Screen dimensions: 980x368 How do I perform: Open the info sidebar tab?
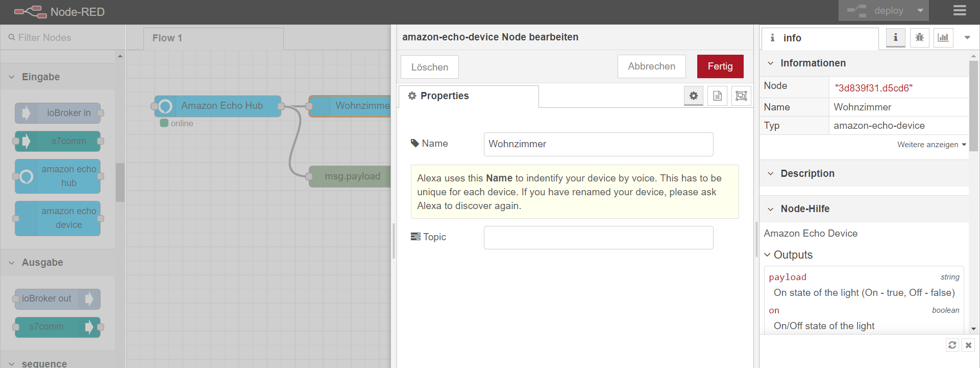tap(820, 38)
